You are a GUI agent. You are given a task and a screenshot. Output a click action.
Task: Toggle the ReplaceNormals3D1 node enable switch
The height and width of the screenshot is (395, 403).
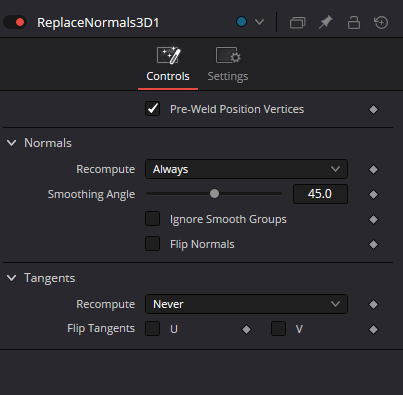click(15, 22)
